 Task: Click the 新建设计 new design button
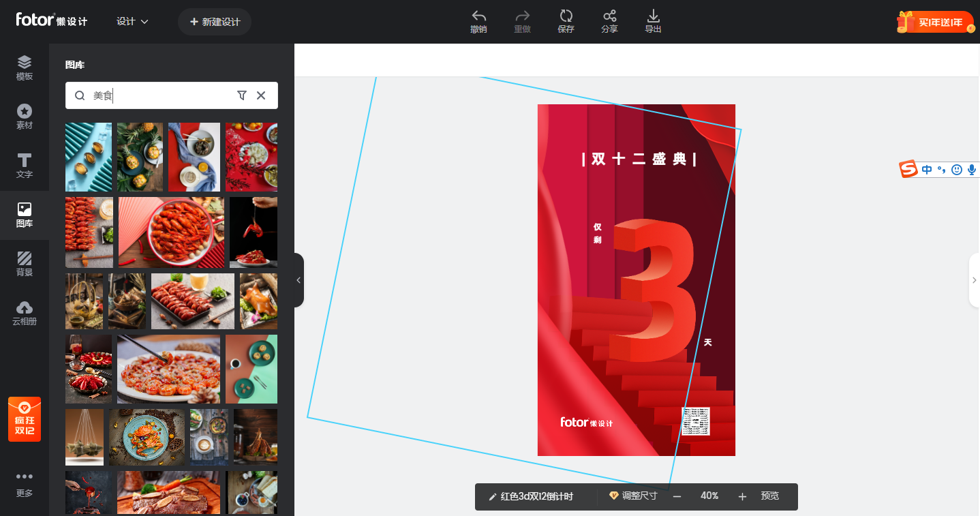tap(215, 22)
